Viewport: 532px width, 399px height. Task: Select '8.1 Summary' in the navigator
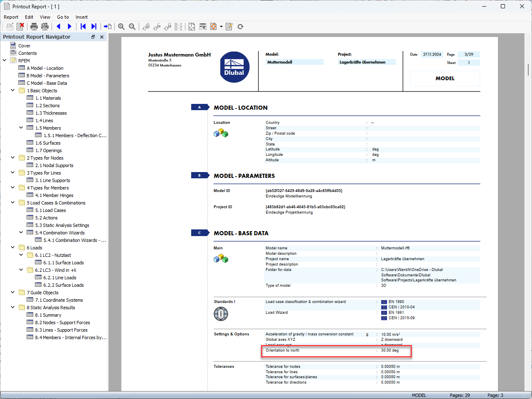coord(49,315)
